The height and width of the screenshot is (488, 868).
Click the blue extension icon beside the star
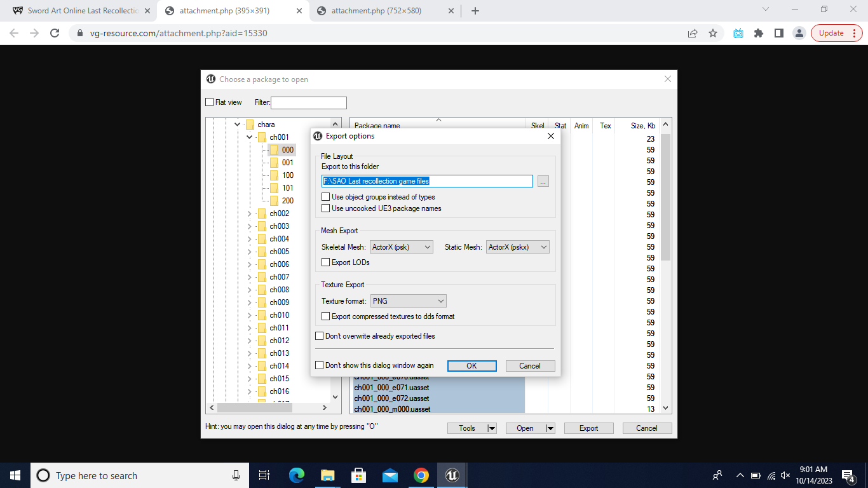coord(738,33)
